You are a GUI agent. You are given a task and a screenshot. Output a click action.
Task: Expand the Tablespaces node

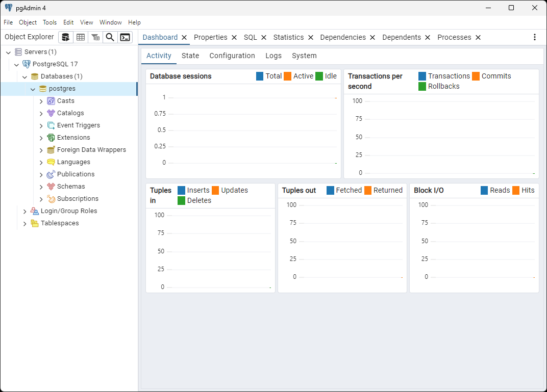(25, 224)
